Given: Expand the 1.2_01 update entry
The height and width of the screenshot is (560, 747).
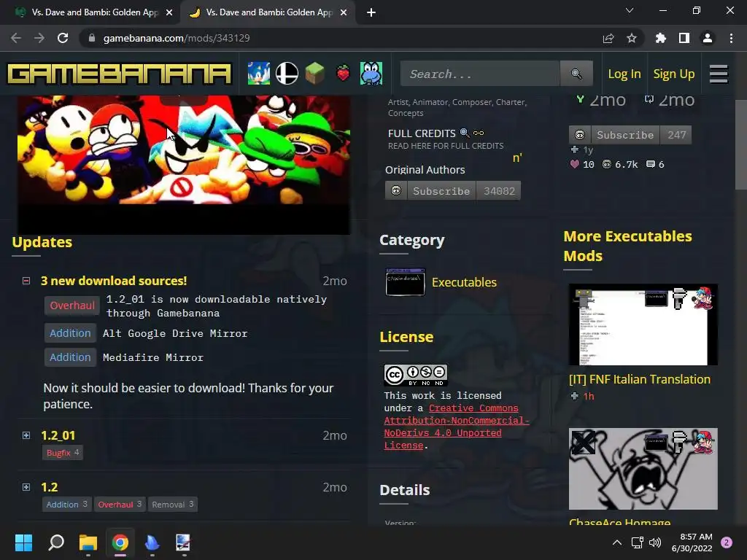Looking at the screenshot, I should tap(26, 435).
